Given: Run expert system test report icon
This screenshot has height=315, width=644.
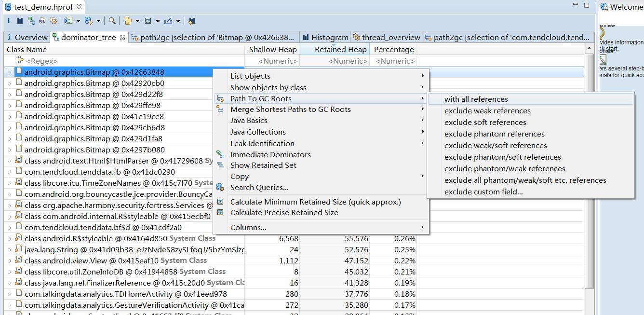Looking at the screenshot, I should (68, 21).
